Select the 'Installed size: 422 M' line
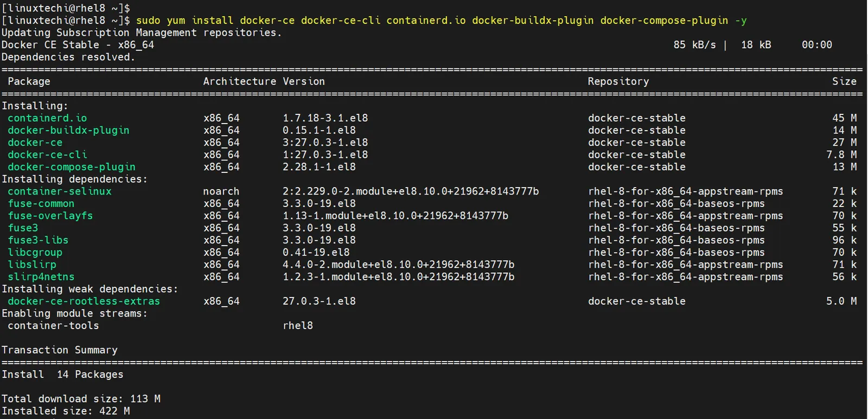Screen dimensions: 868x419 coord(66,411)
